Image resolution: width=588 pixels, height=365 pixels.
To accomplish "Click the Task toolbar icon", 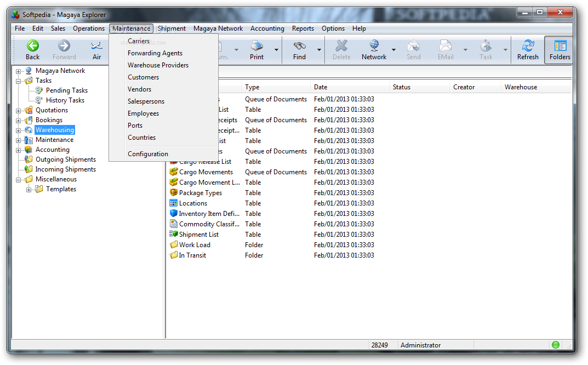I will (486, 46).
